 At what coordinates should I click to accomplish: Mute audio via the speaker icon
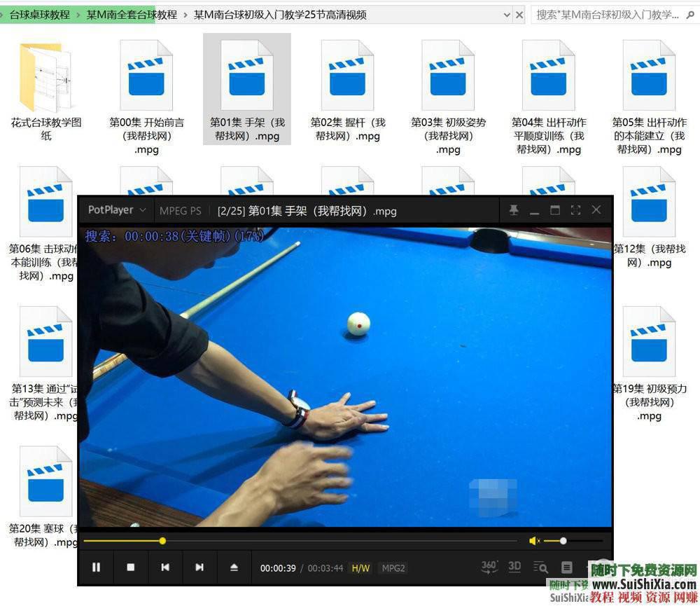(534, 541)
